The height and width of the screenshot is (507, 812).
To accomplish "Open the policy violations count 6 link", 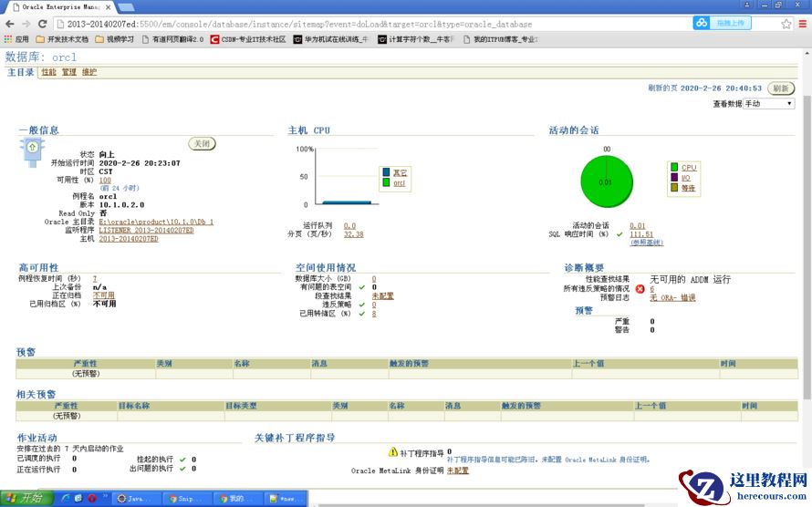I will 652,289.
